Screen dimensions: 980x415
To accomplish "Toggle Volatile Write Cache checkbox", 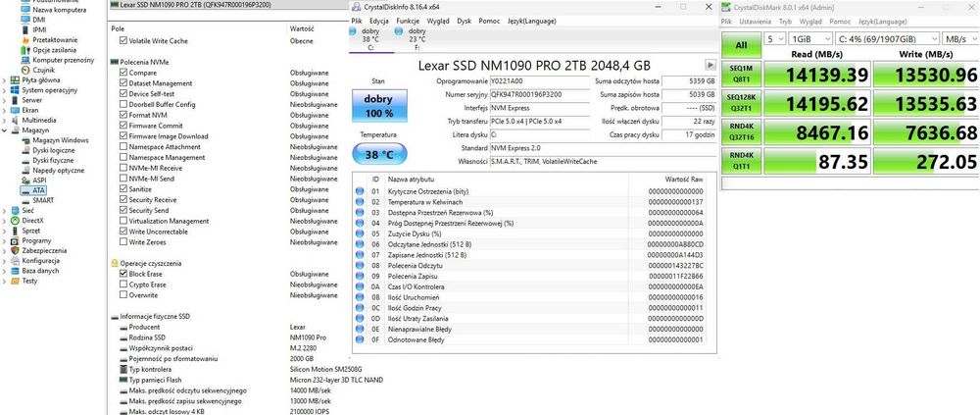I will (123, 40).
